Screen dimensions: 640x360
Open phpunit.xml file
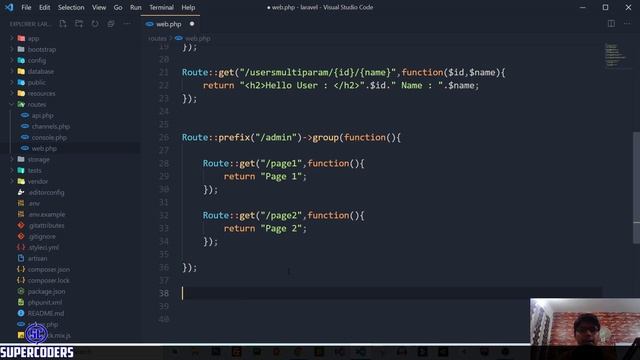(44, 302)
